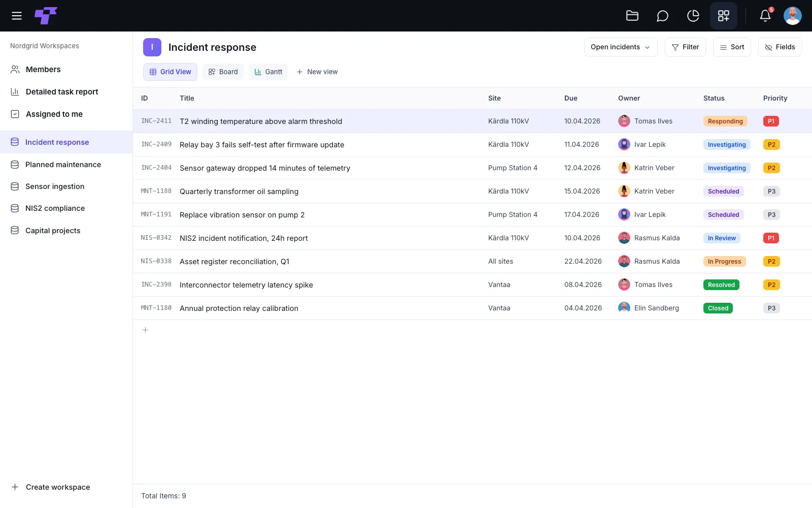Open the chat messages icon

[662, 16]
